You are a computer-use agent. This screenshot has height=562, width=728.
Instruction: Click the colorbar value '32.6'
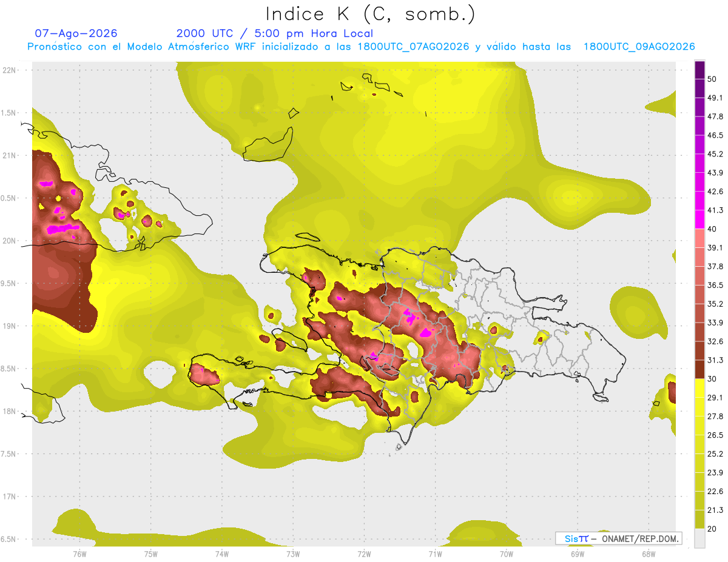715,341
